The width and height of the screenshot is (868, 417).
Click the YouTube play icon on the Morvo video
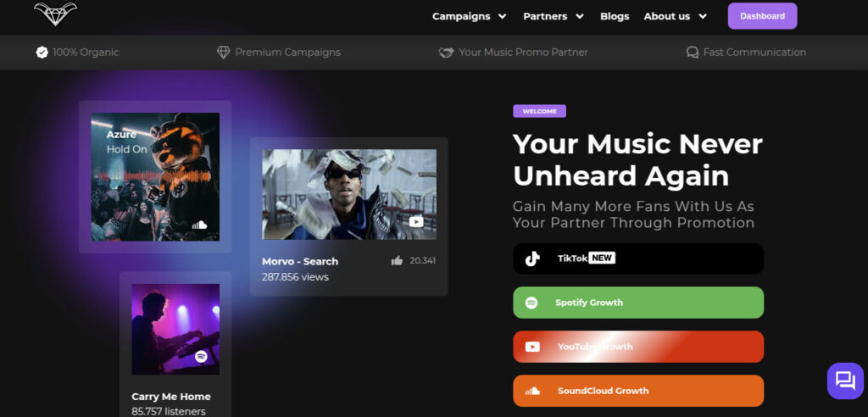coord(416,221)
